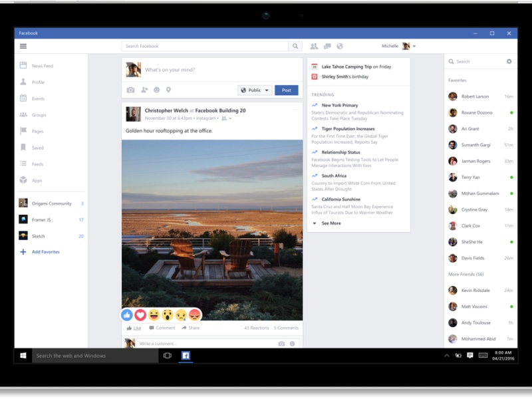The height and width of the screenshot is (399, 532).
Task: Select the Sad crying reaction
Action: tap(181, 315)
